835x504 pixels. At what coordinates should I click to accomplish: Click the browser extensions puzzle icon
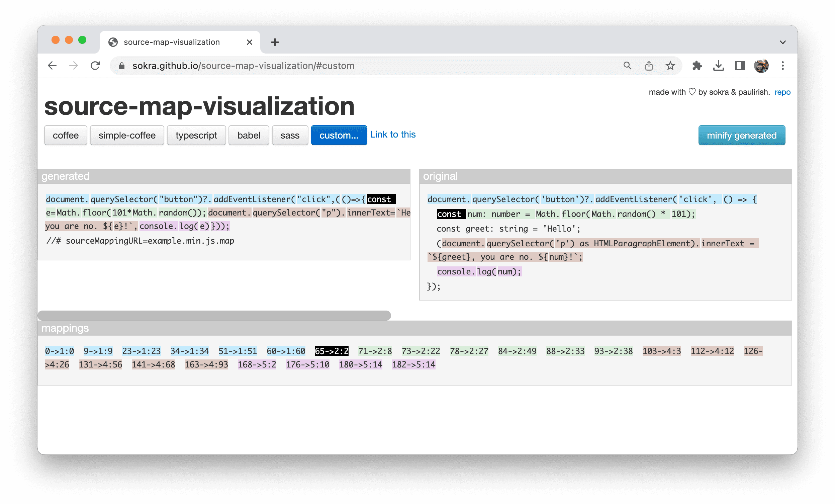pos(696,66)
